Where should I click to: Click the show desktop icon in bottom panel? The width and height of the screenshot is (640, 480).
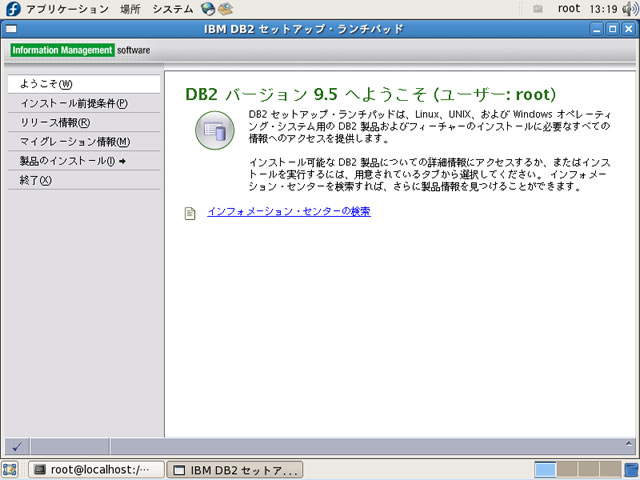pyautogui.click(x=10, y=469)
